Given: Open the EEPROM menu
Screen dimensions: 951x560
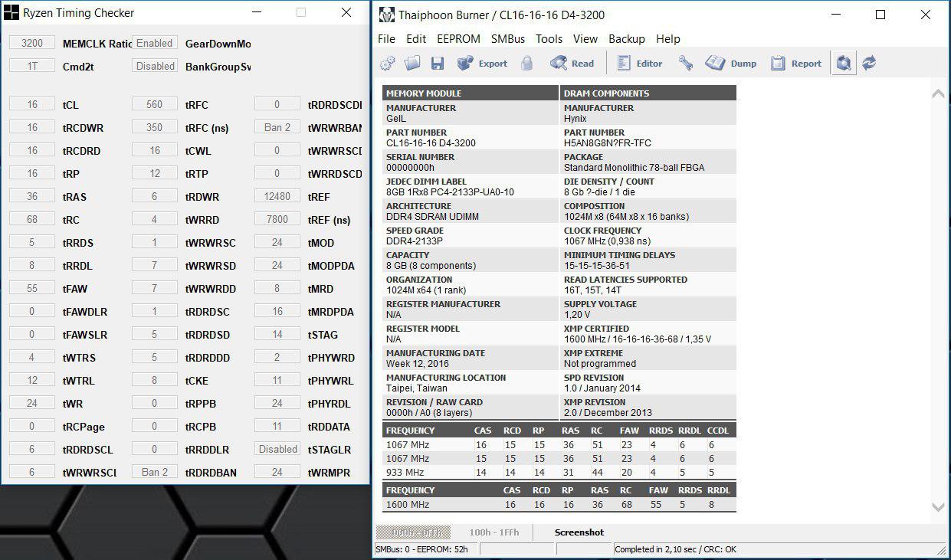Looking at the screenshot, I should pyautogui.click(x=458, y=39).
